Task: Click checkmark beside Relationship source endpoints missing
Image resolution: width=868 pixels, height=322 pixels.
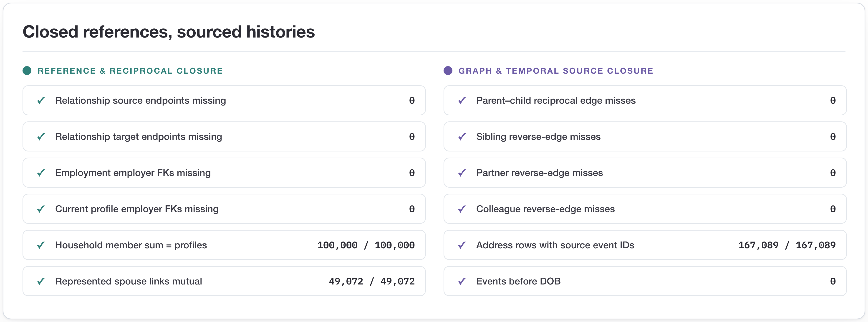Action: pos(41,100)
